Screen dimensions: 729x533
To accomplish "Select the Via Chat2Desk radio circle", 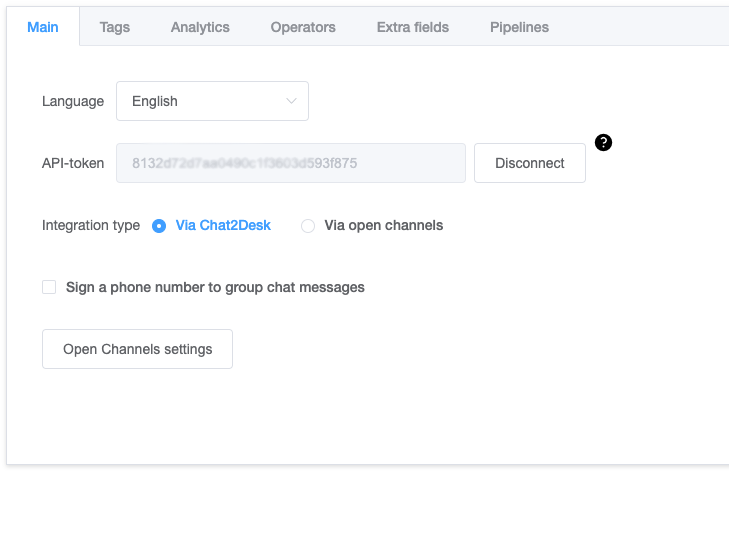I will pyautogui.click(x=159, y=226).
